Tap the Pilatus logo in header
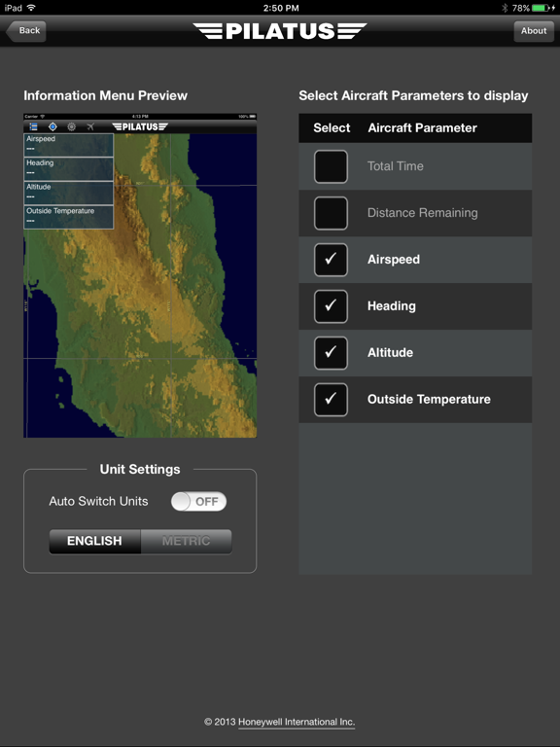The height and width of the screenshot is (747, 560). 280,31
